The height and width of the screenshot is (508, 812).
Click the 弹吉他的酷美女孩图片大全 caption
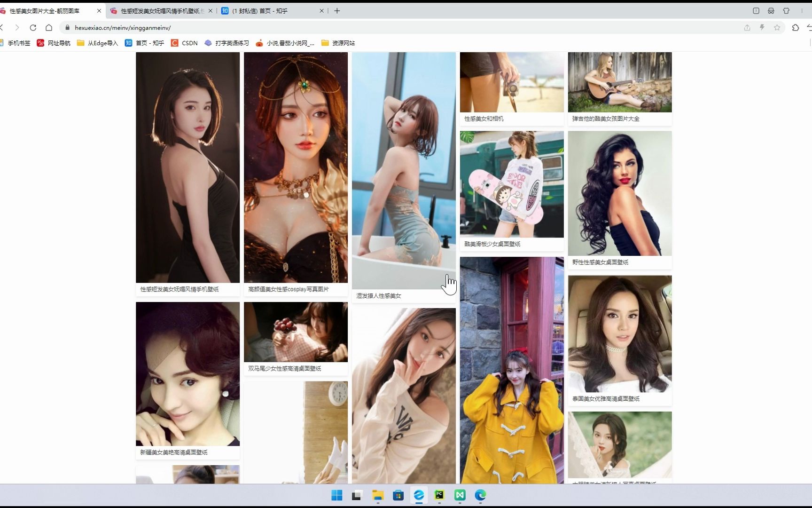click(606, 119)
